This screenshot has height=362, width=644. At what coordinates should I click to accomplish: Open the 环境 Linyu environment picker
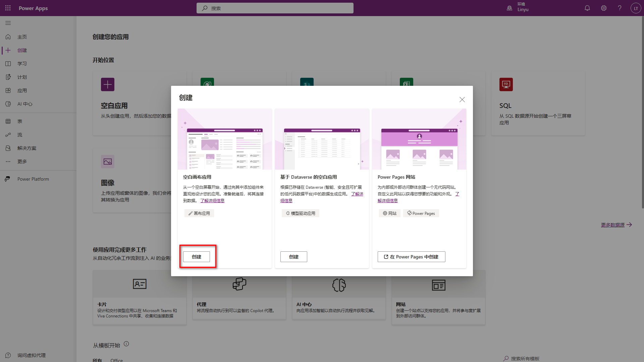[518, 7]
